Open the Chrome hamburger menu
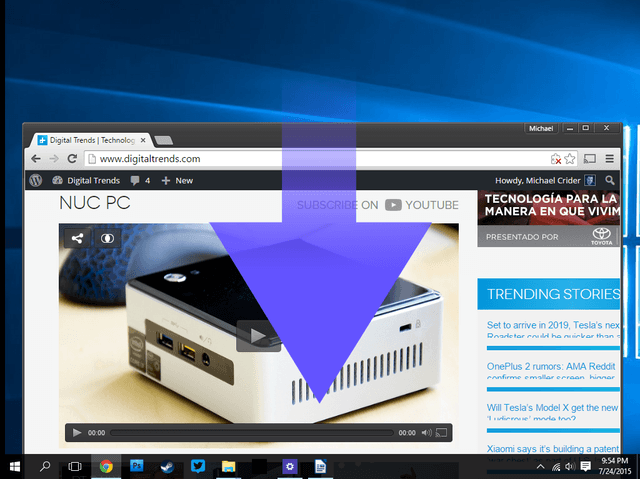The image size is (640, 479). (609, 159)
